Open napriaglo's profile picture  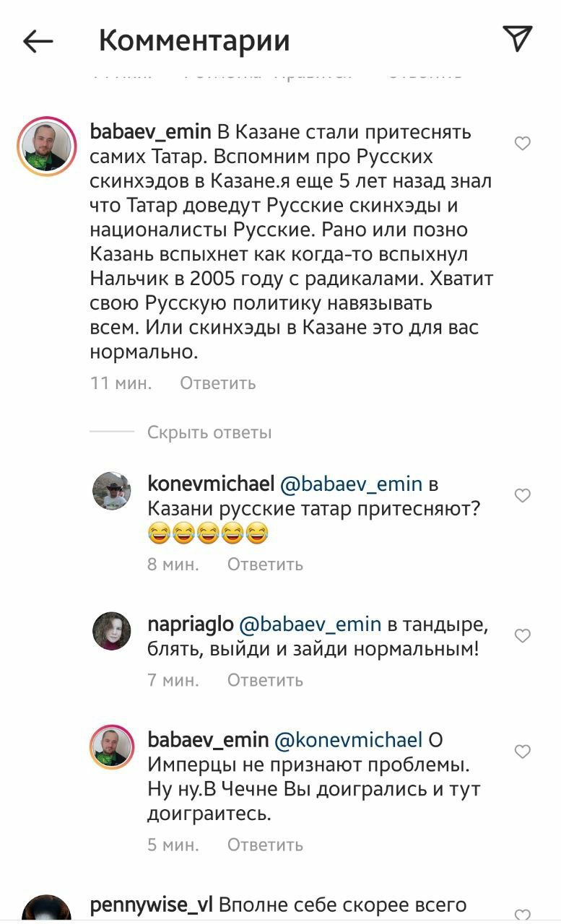pyautogui.click(x=112, y=631)
